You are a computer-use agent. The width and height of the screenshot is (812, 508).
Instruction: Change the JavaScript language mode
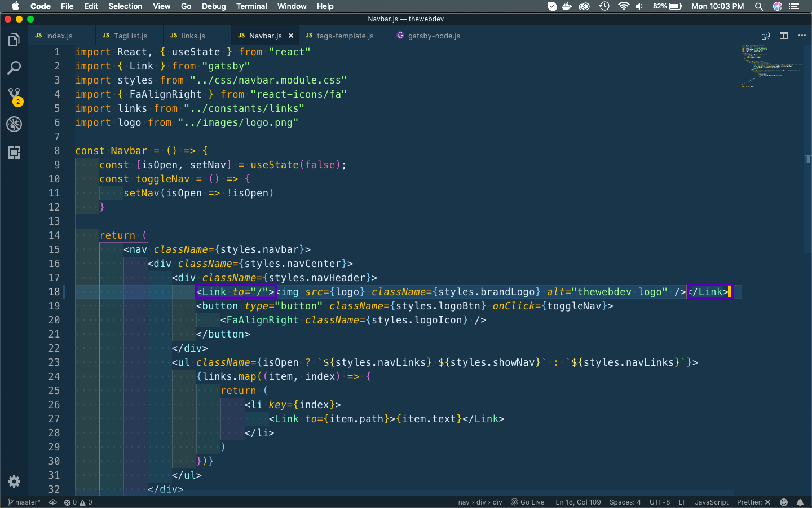(x=712, y=502)
